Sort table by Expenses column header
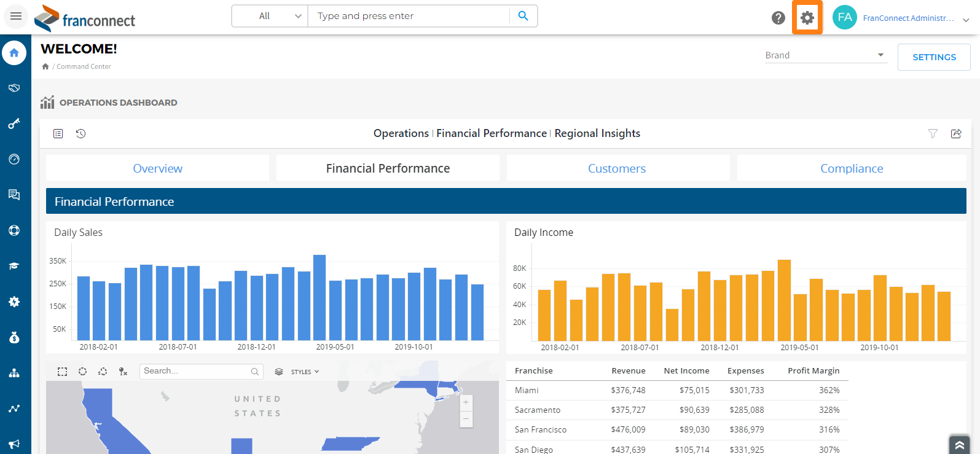980x454 pixels. pos(746,370)
